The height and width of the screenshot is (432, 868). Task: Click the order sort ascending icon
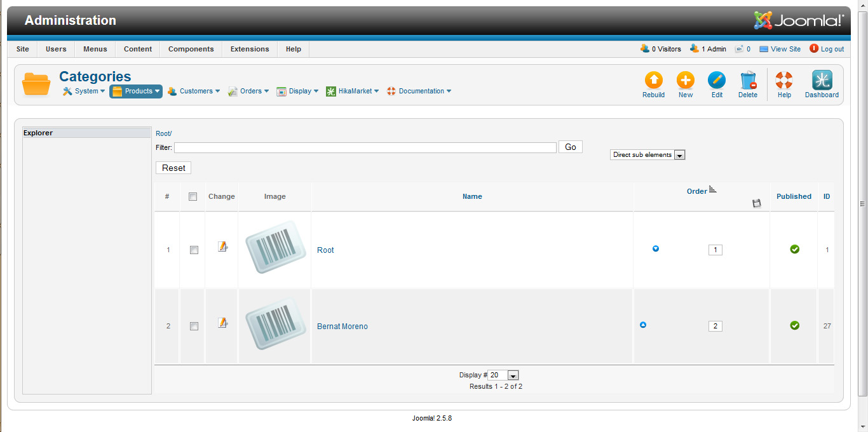point(712,190)
